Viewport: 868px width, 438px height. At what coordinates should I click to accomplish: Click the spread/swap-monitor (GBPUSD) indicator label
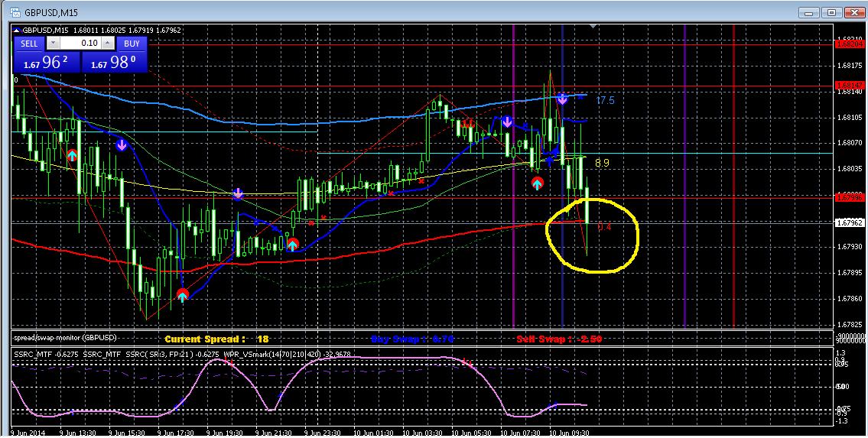65,337
